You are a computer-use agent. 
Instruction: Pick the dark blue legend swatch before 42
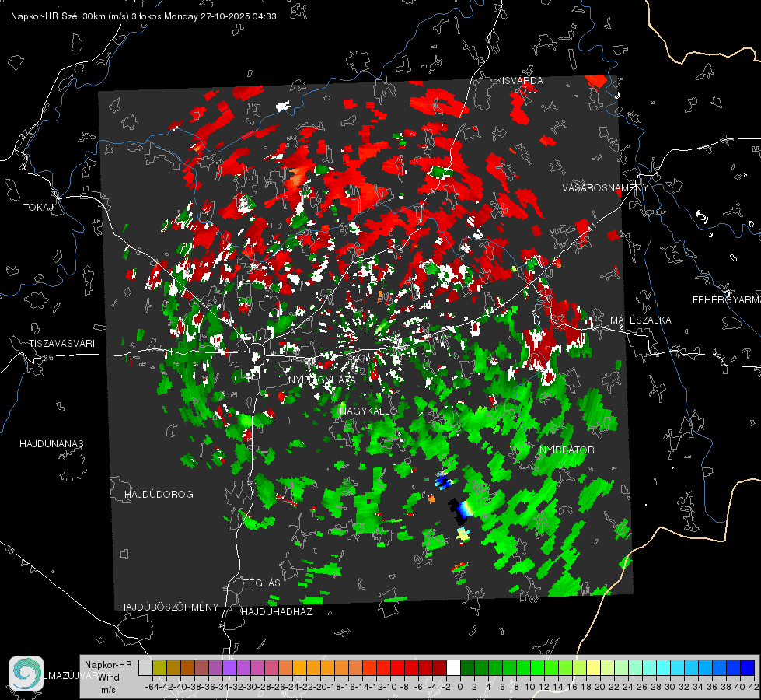(x=747, y=667)
